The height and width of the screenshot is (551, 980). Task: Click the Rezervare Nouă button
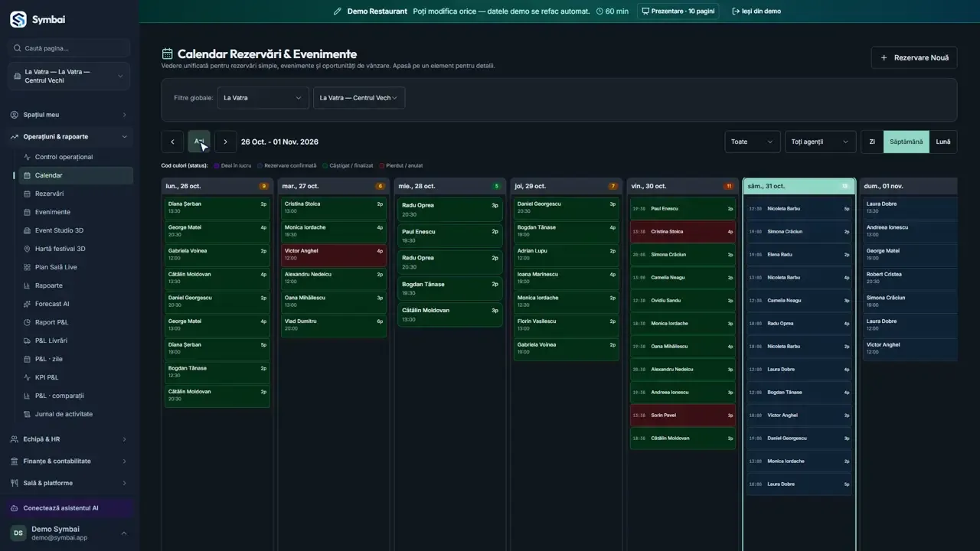[x=914, y=57]
